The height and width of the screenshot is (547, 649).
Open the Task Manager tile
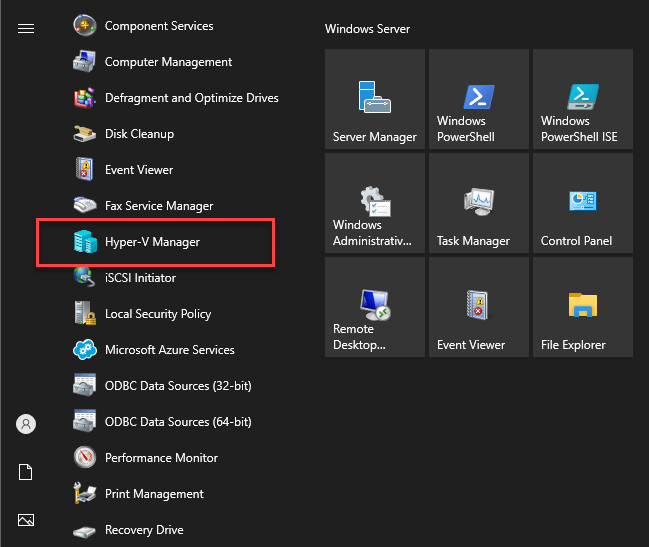pyautogui.click(x=479, y=203)
